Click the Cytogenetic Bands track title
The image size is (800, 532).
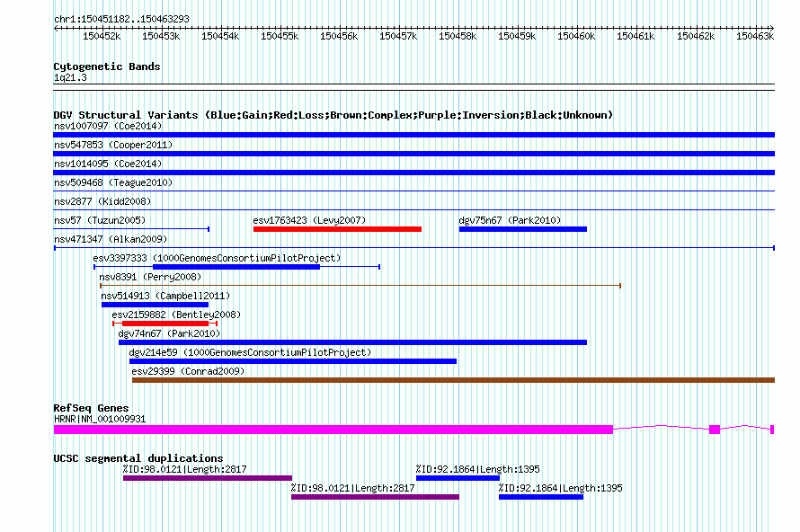(107, 66)
